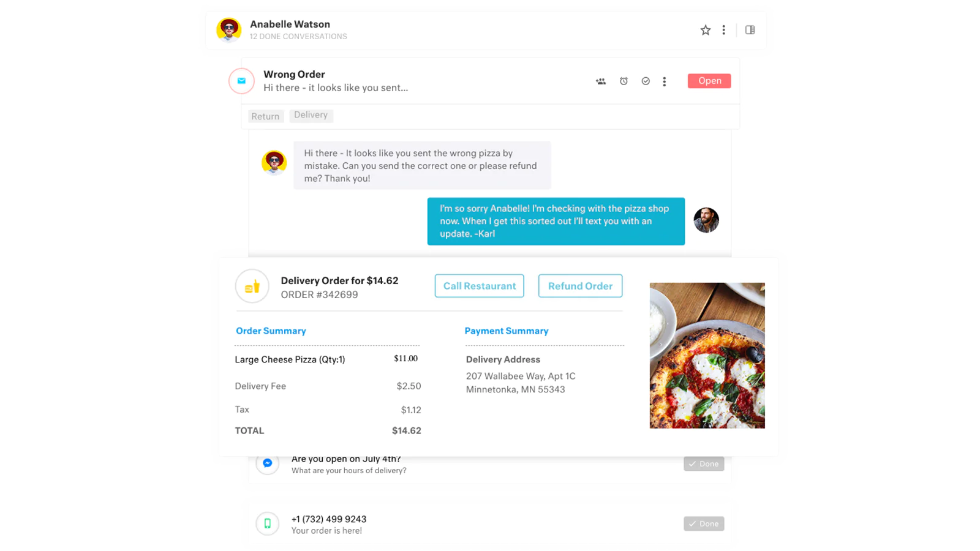Select the Return tag
The image size is (980, 551).
click(x=265, y=116)
